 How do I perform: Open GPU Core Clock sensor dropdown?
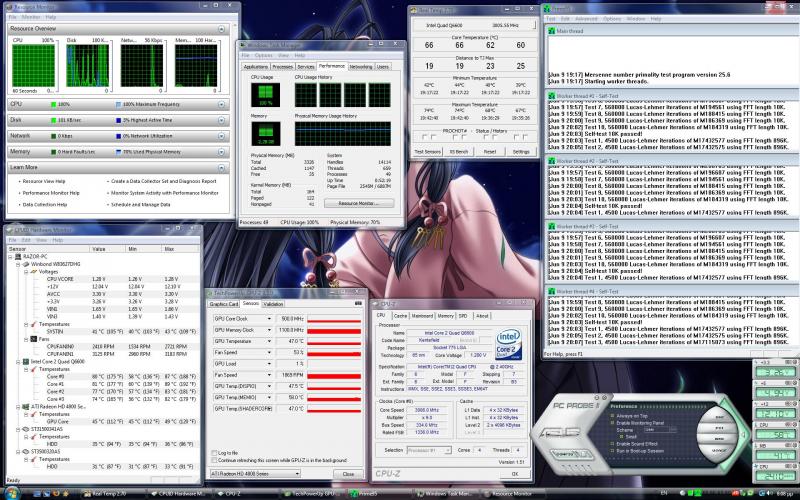tap(269, 319)
